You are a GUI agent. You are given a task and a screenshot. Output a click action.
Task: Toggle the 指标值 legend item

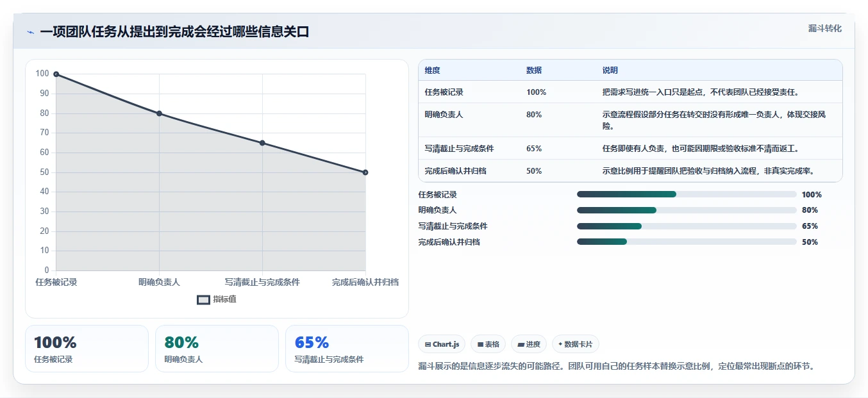pos(217,299)
